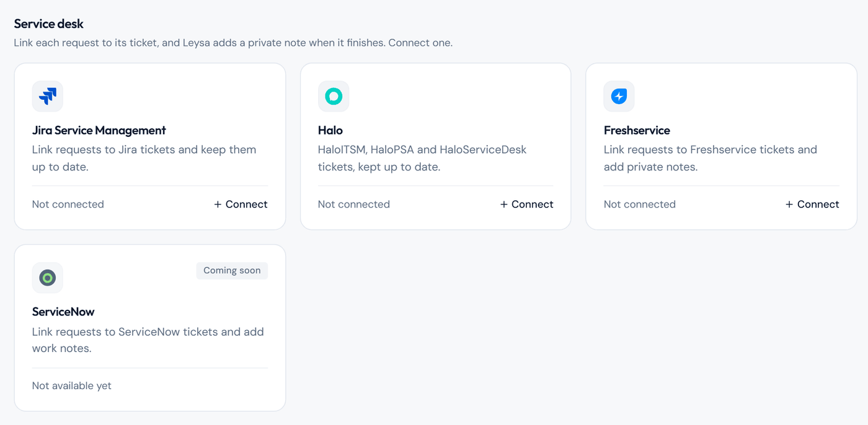This screenshot has width=868, height=425.
Task: Connect the Halo service desk
Action: click(526, 204)
